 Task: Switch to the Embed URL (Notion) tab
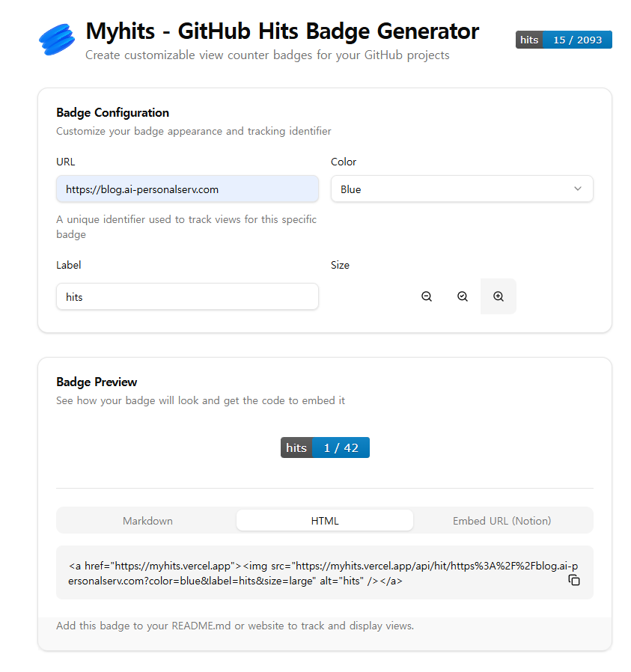pyautogui.click(x=502, y=520)
